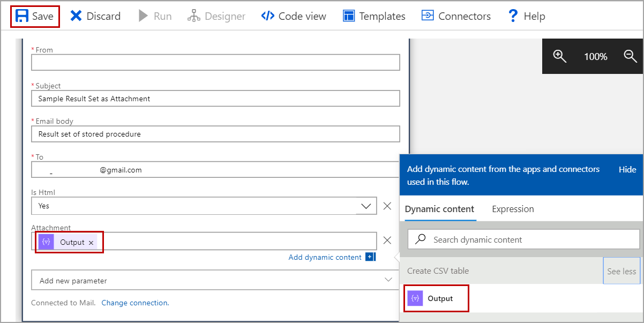
Task: Expand the Is Html dropdown
Action: 366,206
